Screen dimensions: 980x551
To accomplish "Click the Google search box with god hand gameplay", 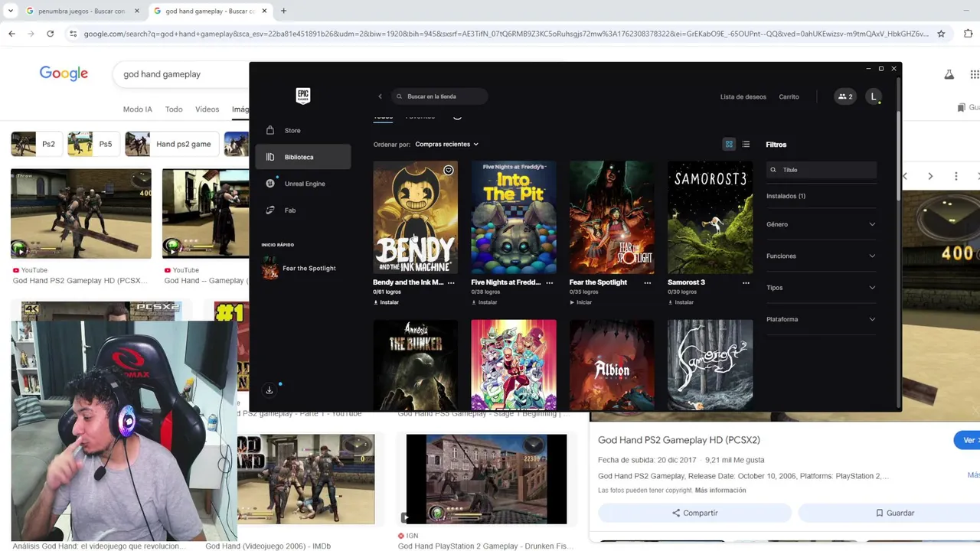I will coord(181,74).
